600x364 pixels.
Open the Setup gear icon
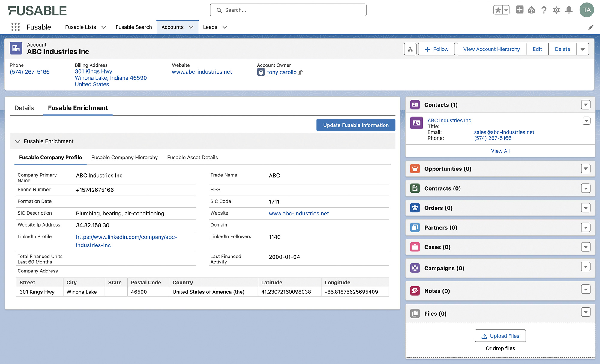556,10
